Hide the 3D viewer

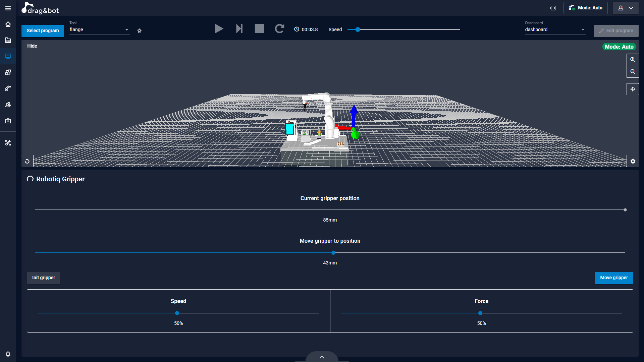(32, 46)
